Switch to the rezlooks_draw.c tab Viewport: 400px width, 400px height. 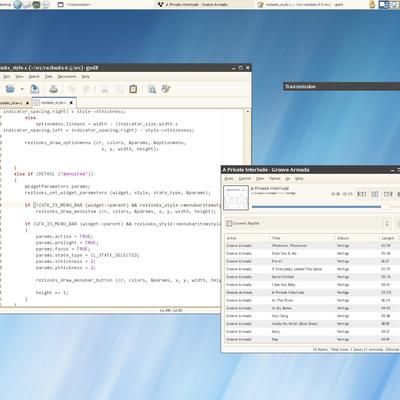coord(13,103)
